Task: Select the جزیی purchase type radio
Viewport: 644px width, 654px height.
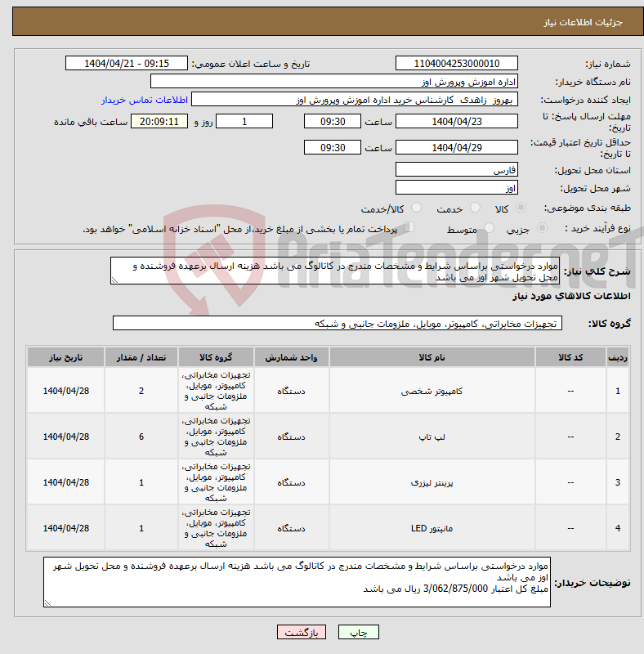Action: click(x=542, y=228)
